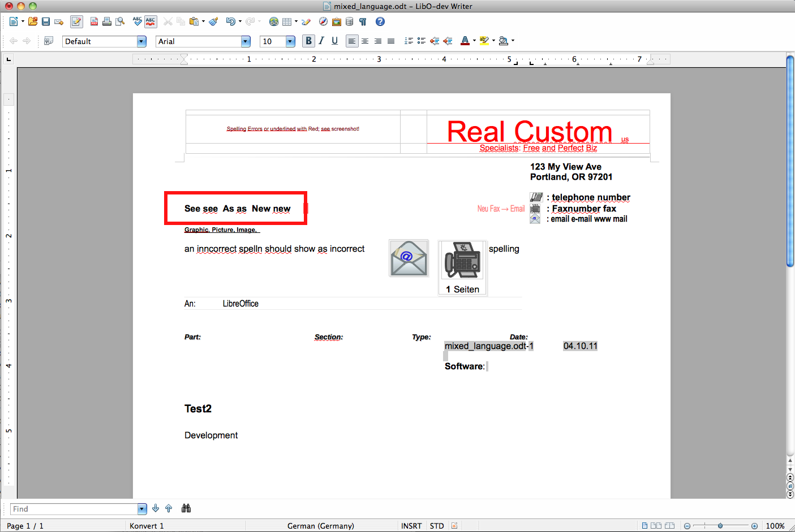Open the Arial font name dropdown
The image size is (795, 532).
pyautogui.click(x=246, y=41)
